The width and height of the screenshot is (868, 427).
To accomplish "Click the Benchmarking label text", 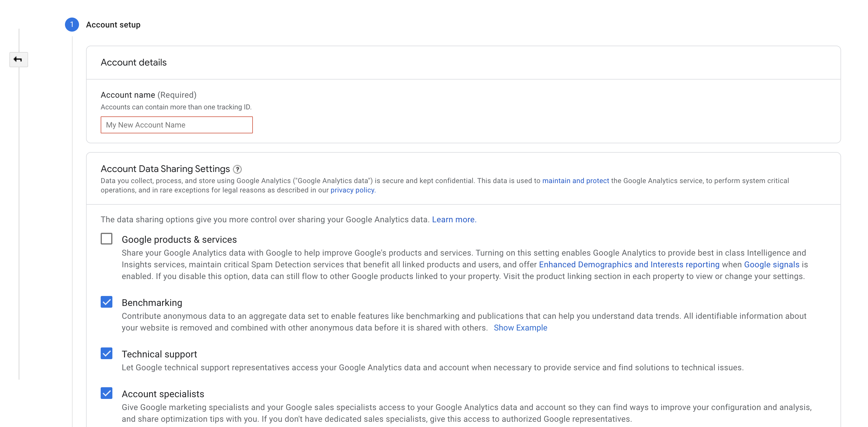I will pos(152,303).
